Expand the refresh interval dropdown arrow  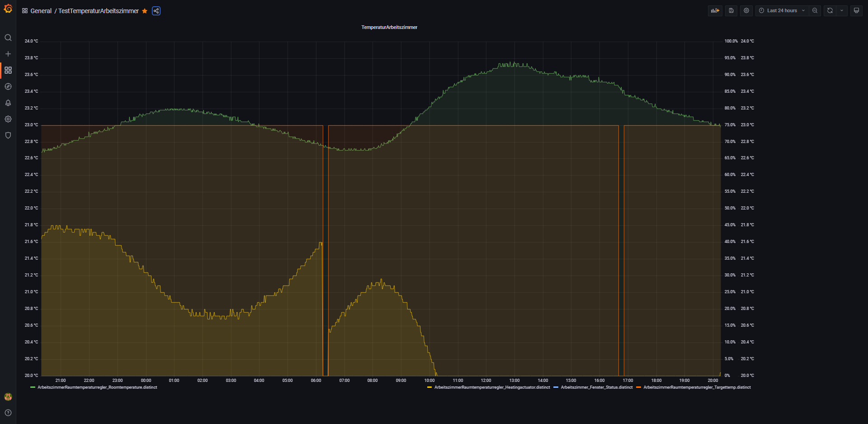[x=842, y=10]
